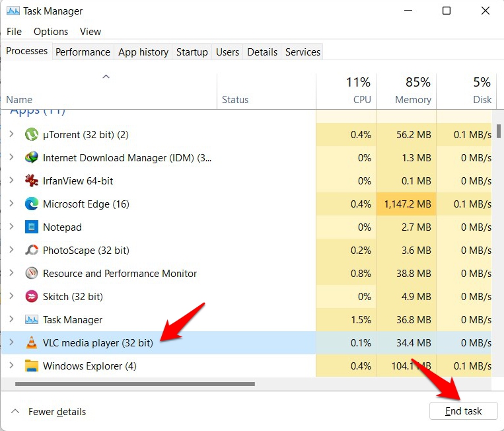The width and height of the screenshot is (504, 431).
Task: Switch to the Performance tab
Action: coord(83,52)
